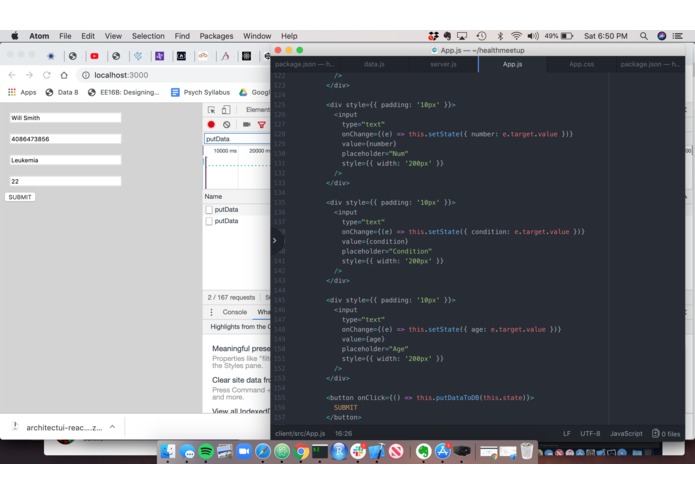Click the 16:26 cursor position in Atom status bar
Screen dimensions: 695x494
tap(344, 434)
